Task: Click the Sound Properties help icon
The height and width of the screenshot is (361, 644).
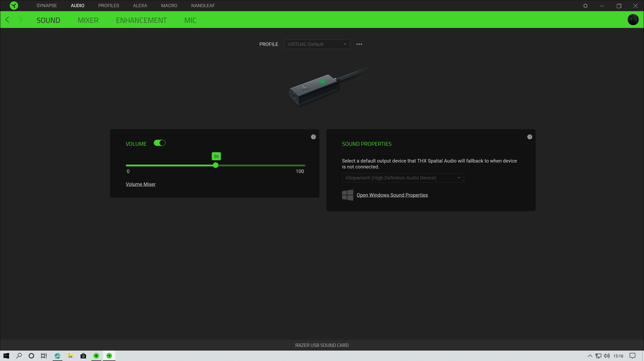Action: tap(530, 137)
